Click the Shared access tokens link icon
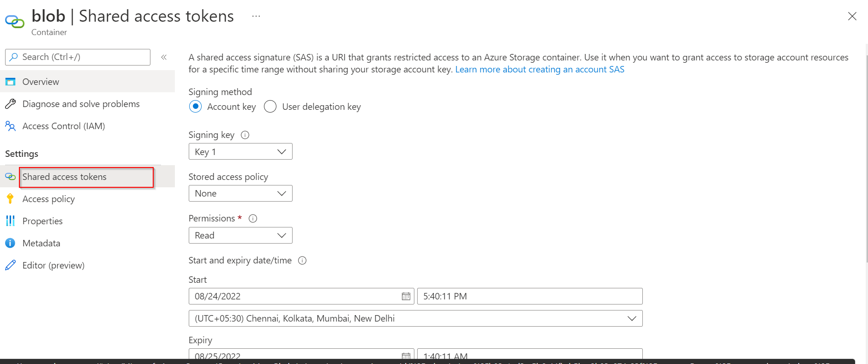 click(x=10, y=177)
